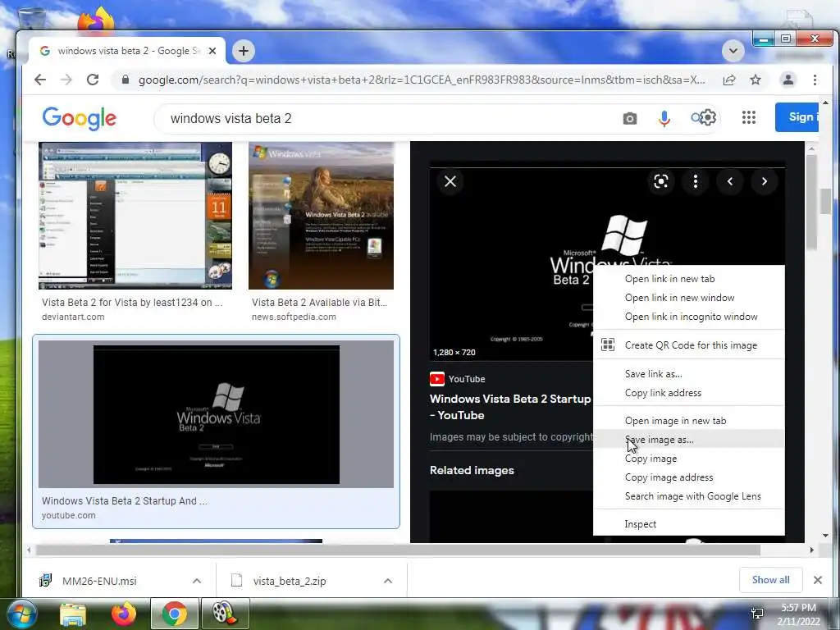Open Windows Vista Beta 2 Startup title link

[x=510, y=407]
